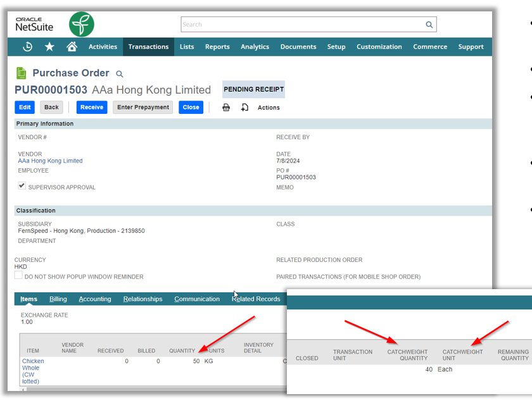Click the VENDOR NAME column header
Screen dimensions: 532x403
coord(72,348)
